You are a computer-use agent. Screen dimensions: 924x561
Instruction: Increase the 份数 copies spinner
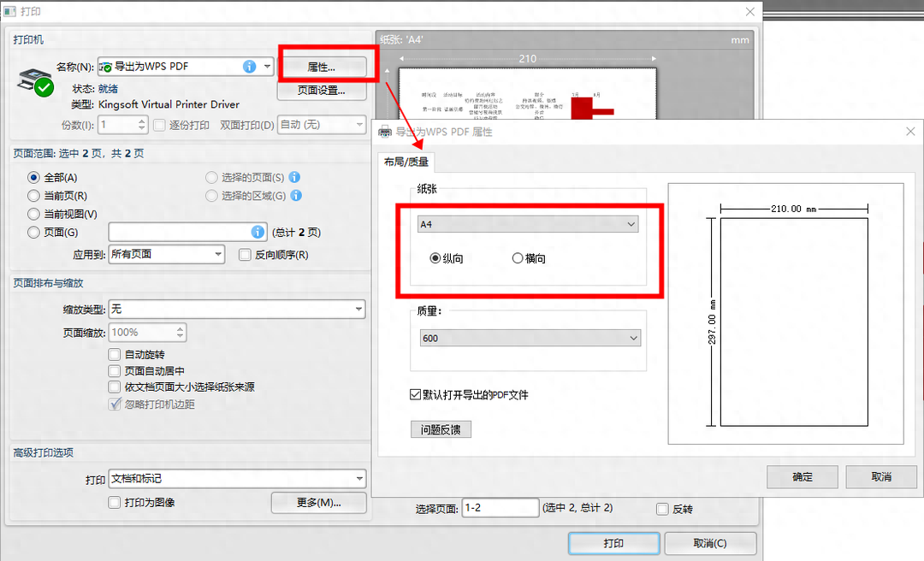point(141,121)
